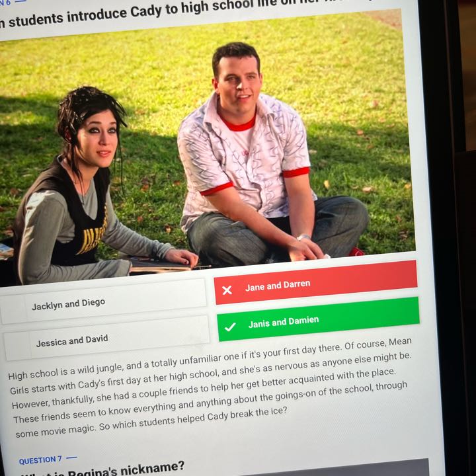Select the 'Jacklyn and Diego' answer option
Screen dimensions: 476x476
pyautogui.click(x=103, y=301)
